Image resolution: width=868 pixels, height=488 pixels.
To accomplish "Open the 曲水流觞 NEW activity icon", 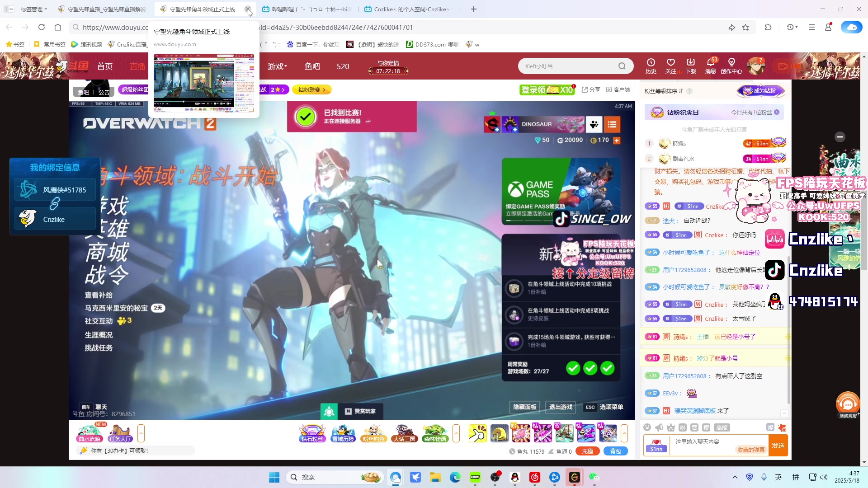I will [x=90, y=433].
